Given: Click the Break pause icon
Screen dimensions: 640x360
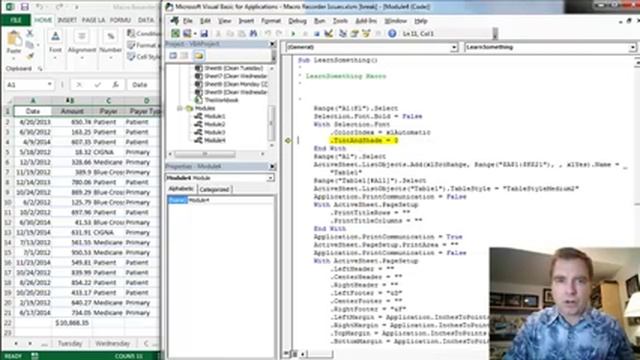Looking at the screenshot, I should [x=304, y=33].
